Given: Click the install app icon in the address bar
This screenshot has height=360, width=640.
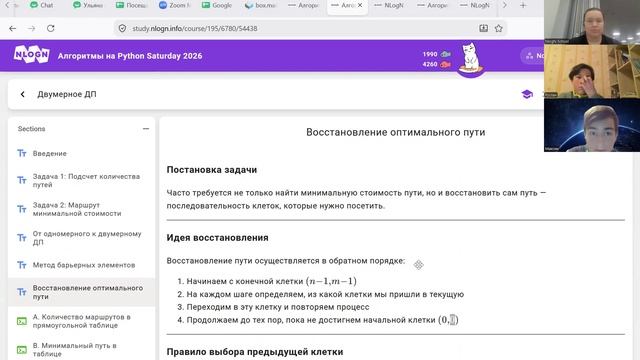Looking at the screenshot, I should click(483, 28).
